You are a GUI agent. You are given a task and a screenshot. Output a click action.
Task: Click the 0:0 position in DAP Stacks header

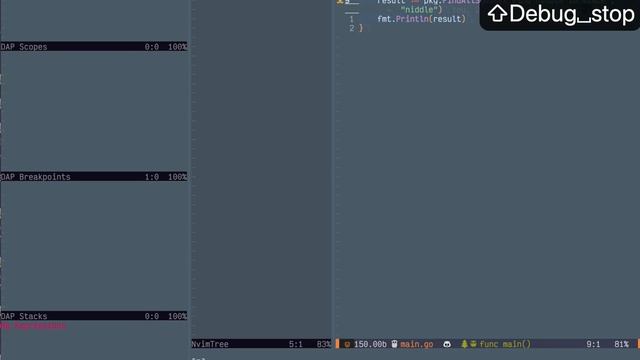pyautogui.click(x=151, y=316)
